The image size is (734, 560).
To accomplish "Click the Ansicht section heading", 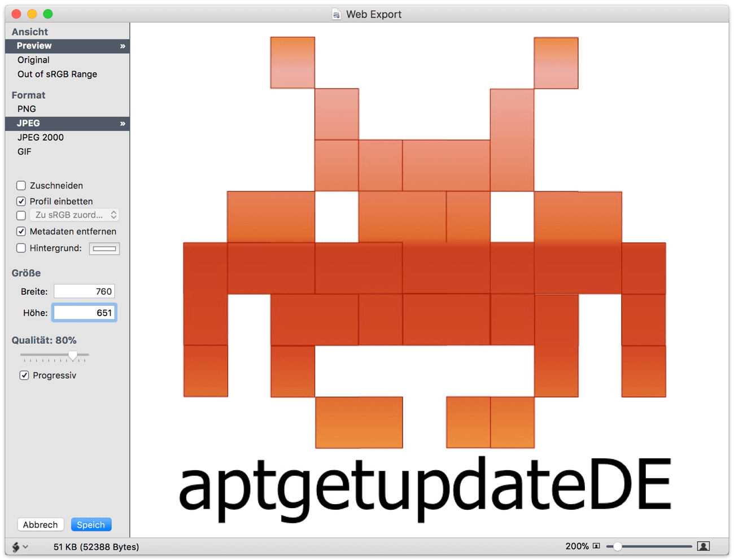I will (x=30, y=32).
